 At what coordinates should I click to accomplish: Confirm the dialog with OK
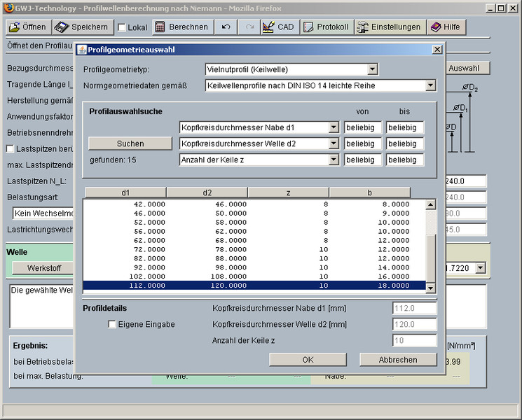308,360
